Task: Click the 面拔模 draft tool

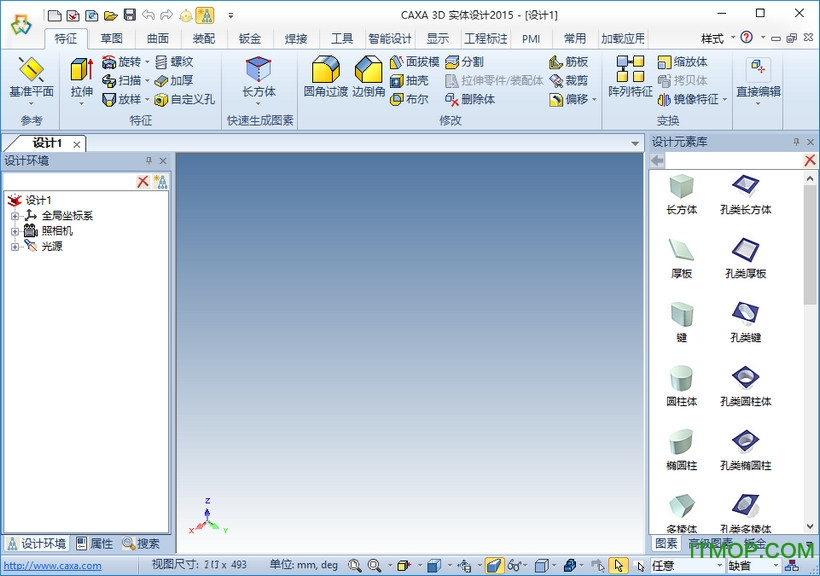Action: pyautogui.click(x=415, y=62)
